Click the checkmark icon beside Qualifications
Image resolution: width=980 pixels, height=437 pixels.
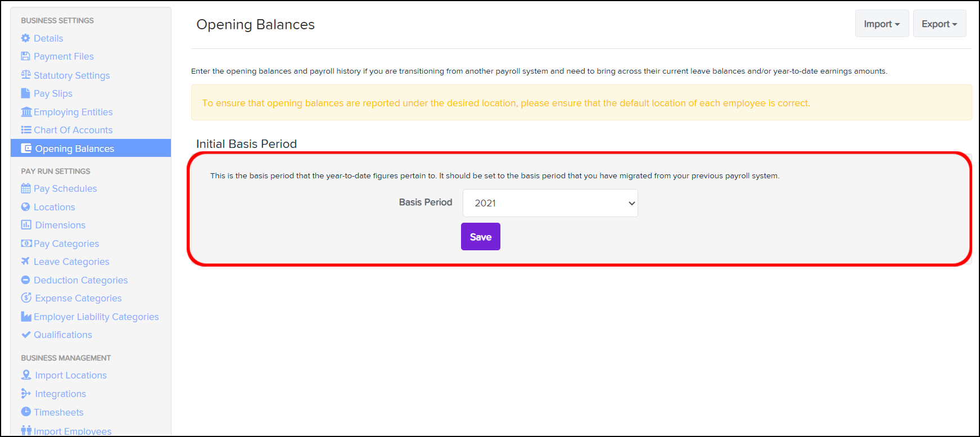tap(26, 335)
